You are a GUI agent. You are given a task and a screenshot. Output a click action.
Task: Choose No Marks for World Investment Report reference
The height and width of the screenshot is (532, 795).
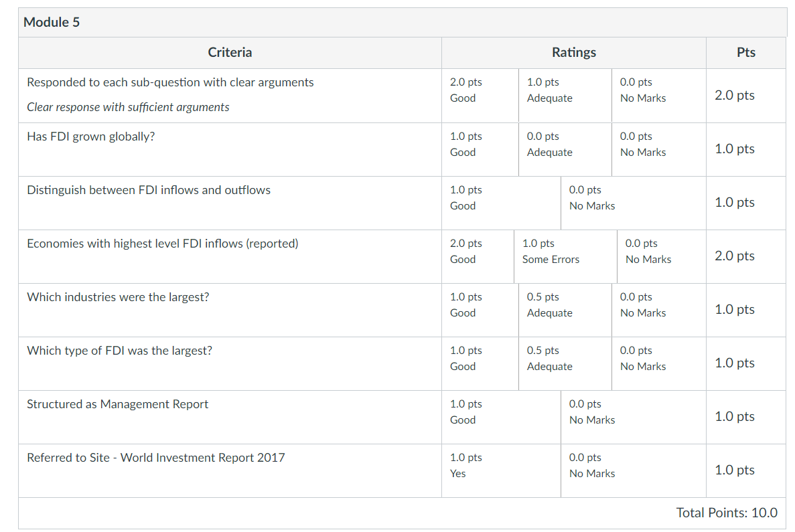(x=634, y=470)
